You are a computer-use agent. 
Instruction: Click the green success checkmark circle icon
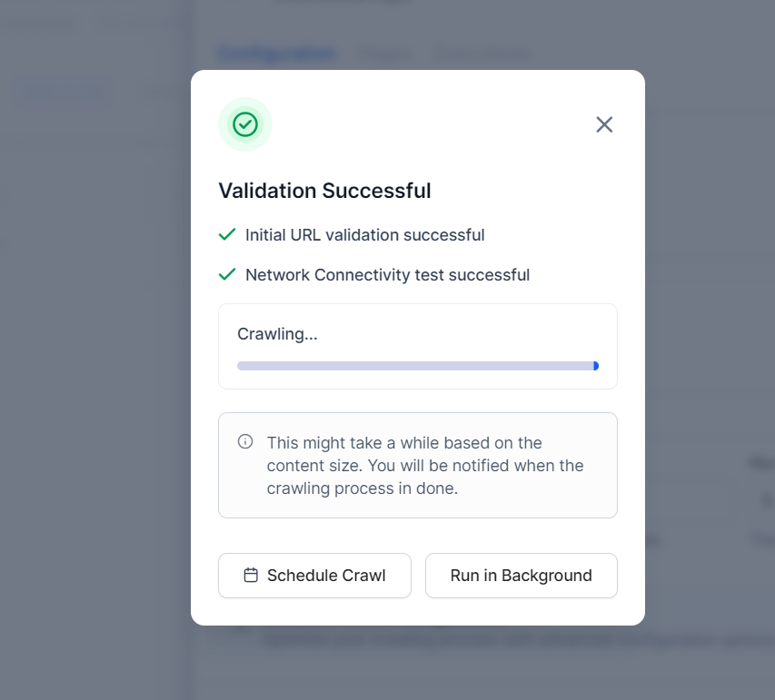(245, 124)
